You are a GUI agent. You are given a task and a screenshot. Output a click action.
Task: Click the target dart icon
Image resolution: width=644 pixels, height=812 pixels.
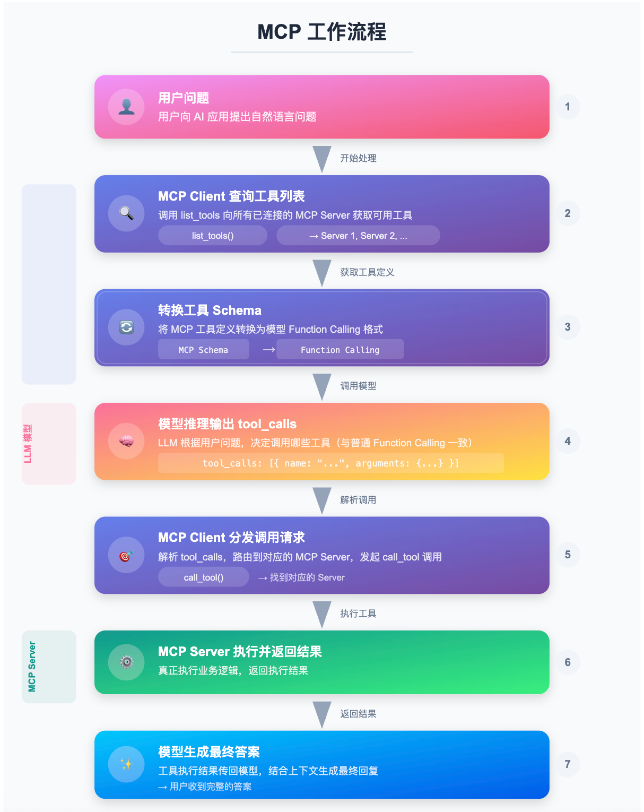point(126,555)
